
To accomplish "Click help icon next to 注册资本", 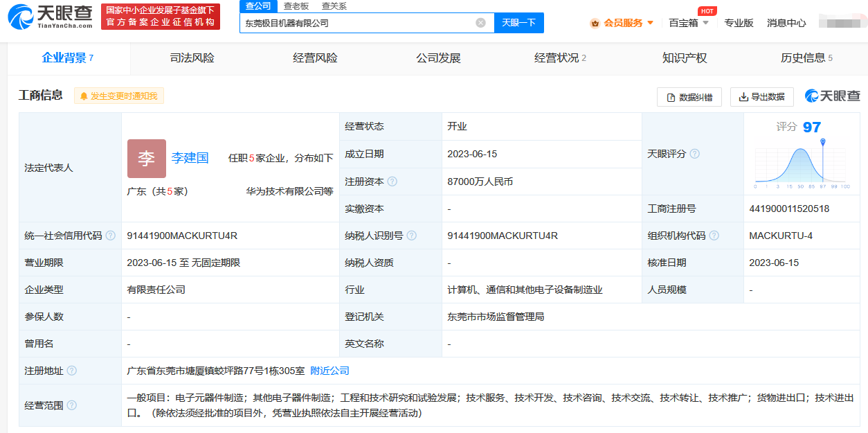I will click(x=392, y=182).
